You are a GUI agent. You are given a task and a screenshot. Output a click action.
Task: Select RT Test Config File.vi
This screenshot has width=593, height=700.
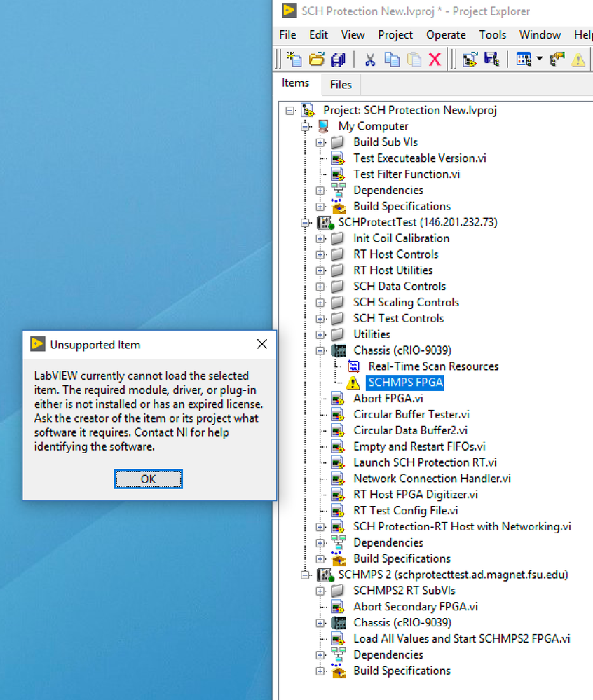click(x=406, y=511)
